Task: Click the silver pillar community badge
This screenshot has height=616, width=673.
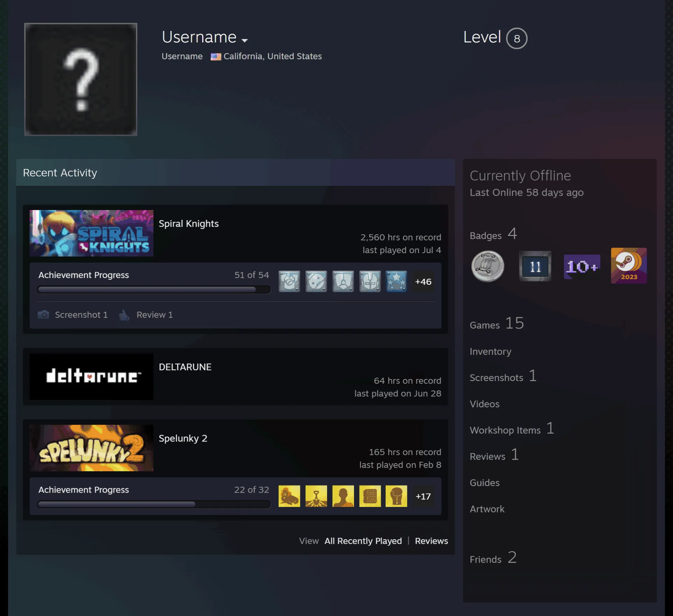Action: [x=488, y=266]
